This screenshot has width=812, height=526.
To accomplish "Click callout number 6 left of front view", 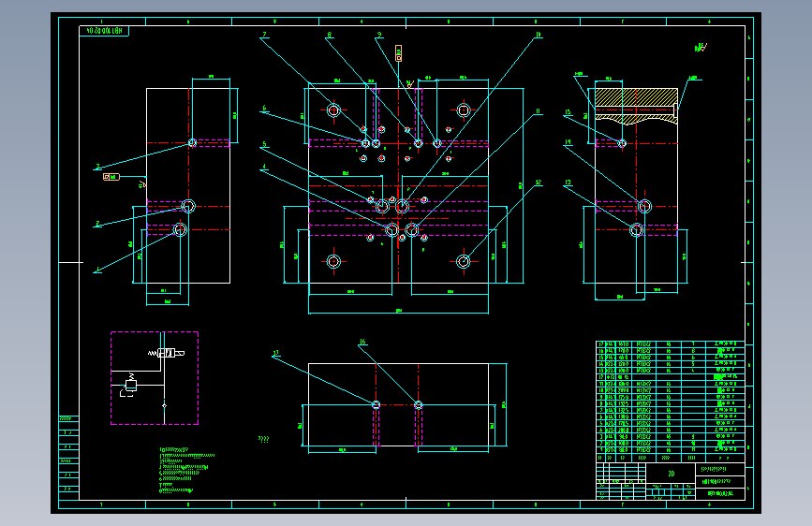I will (x=264, y=109).
